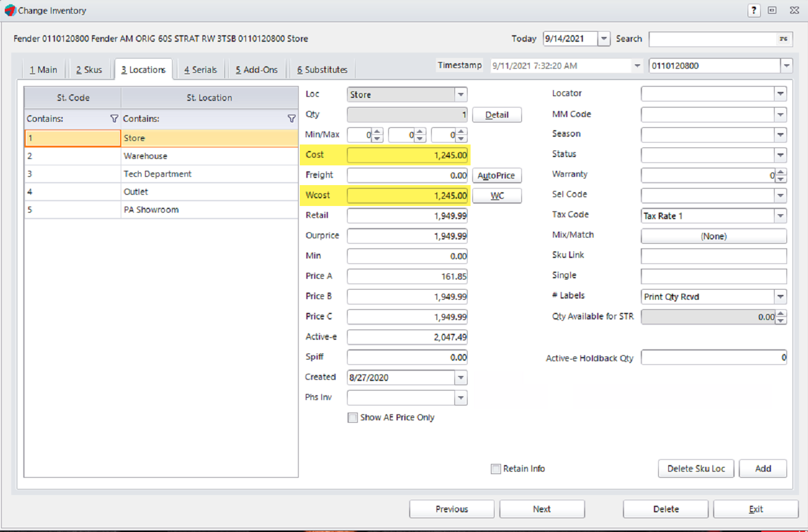Switch to the 6 Substitutes tab
808x532 pixels.
[x=322, y=69]
